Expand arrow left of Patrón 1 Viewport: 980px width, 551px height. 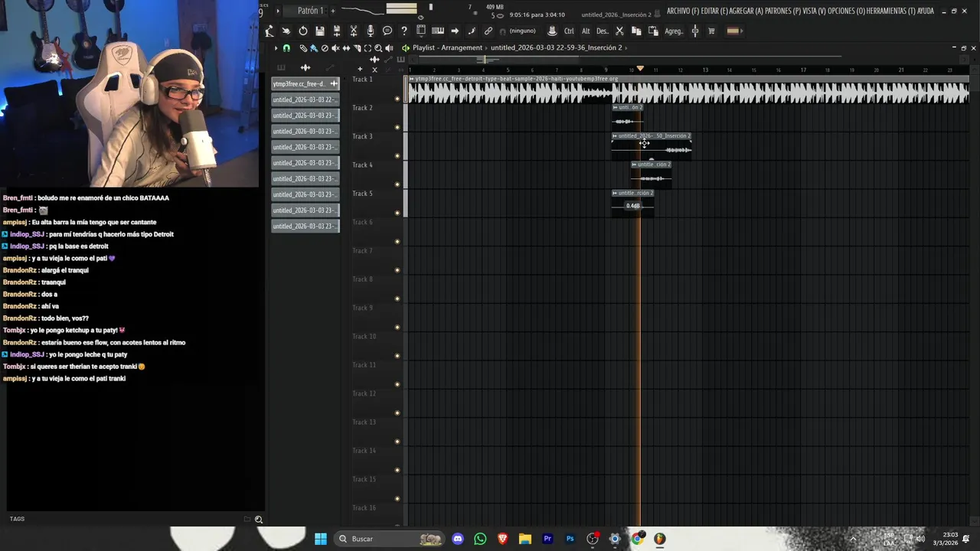coord(278,11)
